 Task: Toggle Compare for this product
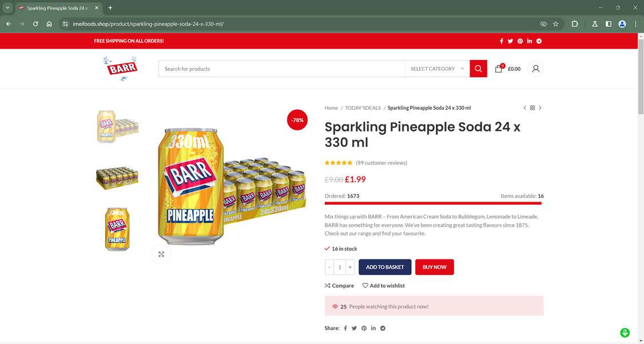(339, 285)
